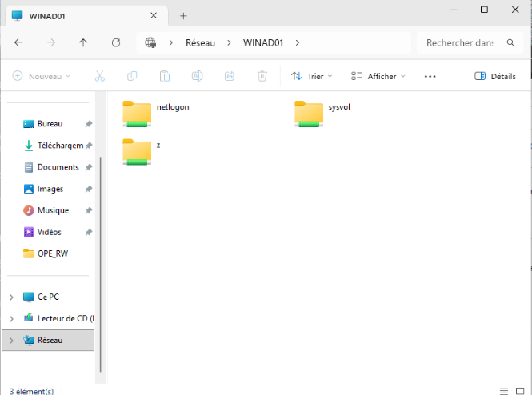Unpin Bureau using its pin icon
Image resolution: width=532 pixels, height=395 pixels.
[89, 124]
